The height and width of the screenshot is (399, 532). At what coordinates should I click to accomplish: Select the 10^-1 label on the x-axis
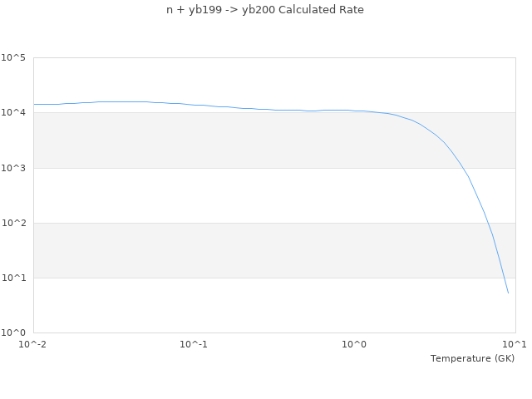click(x=194, y=344)
